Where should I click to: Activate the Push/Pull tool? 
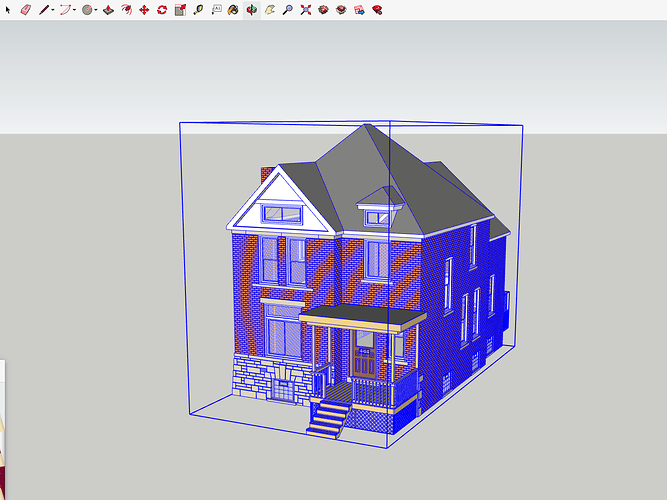click(108, 10)
